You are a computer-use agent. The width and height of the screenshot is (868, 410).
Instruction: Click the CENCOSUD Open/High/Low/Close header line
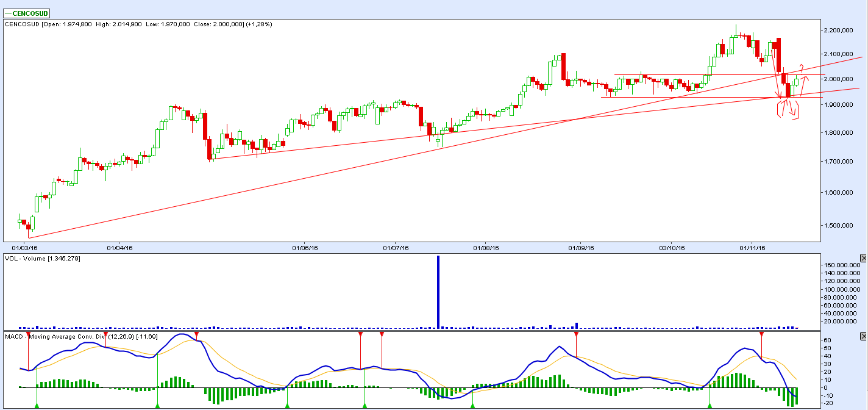click(x=138, y=24)
